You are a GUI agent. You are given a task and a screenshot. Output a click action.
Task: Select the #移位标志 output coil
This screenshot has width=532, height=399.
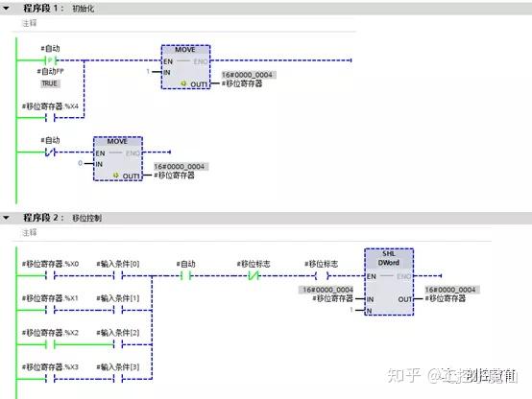pyautogui.click(x=322, y=275)
